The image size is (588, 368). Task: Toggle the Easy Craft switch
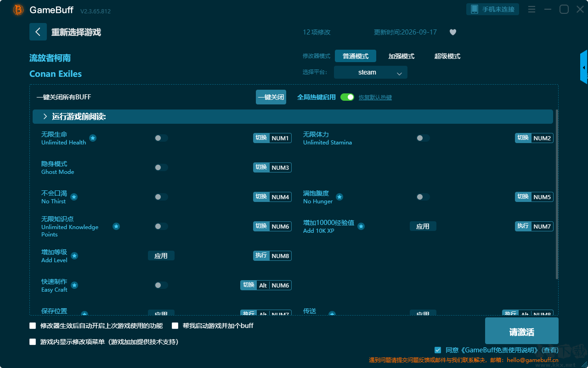pyautogui.click(x=161, y=285)
